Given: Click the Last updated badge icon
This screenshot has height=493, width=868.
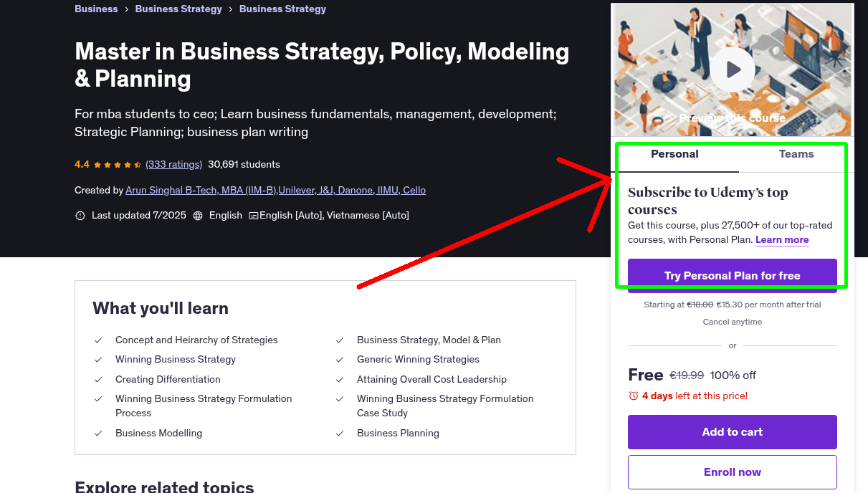Looking at the screenshot, I should (80, 216).
